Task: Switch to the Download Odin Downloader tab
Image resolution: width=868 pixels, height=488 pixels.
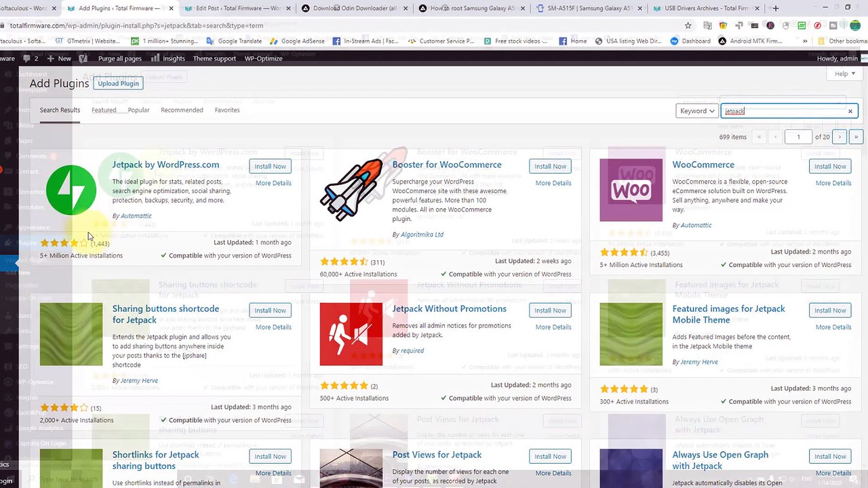Action: click(x=354, y=8)
